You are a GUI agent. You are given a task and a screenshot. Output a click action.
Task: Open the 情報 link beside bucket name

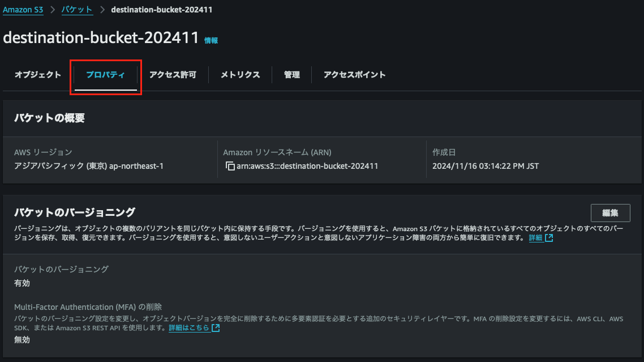(x=211, y=40)
